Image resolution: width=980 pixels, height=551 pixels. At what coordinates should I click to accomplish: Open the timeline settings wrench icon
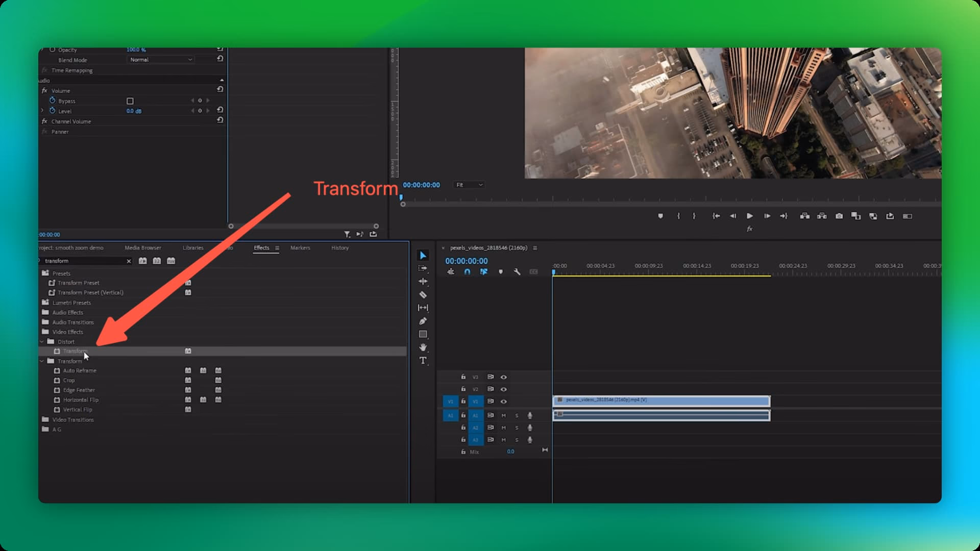click(517, 271)
